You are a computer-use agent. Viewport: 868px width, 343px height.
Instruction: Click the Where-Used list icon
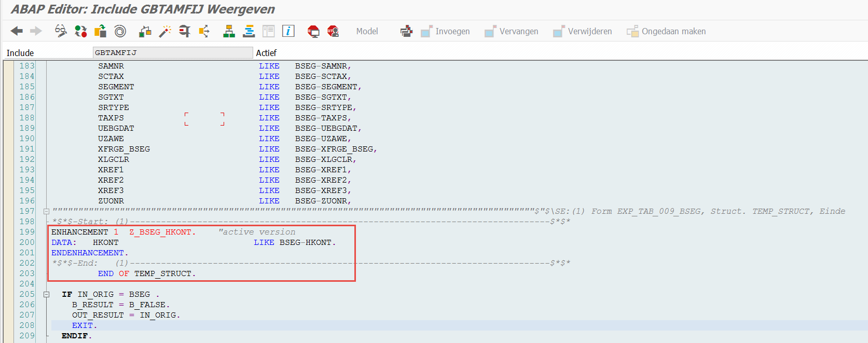pos(204,31)
